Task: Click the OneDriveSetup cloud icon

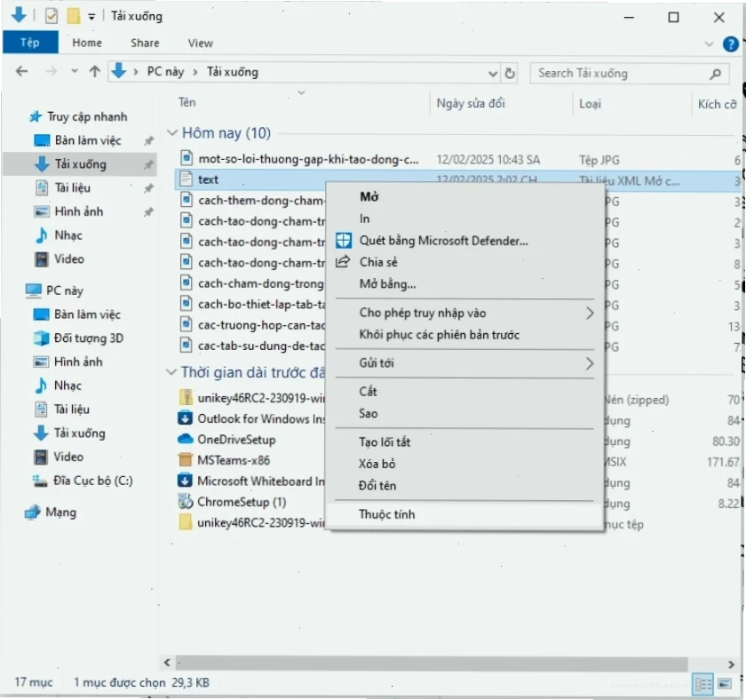Action: click(x=185, y=439)
